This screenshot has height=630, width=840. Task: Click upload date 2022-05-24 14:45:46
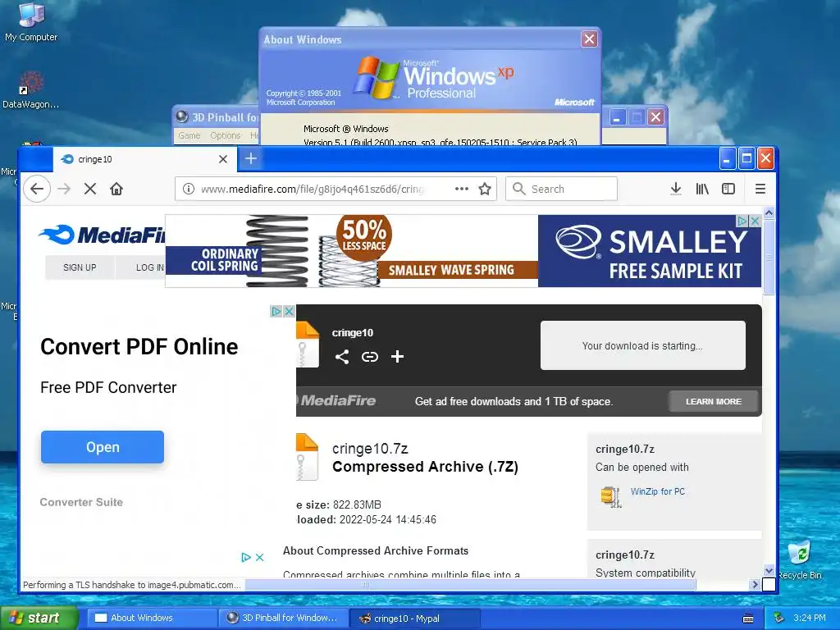point(388,519)
